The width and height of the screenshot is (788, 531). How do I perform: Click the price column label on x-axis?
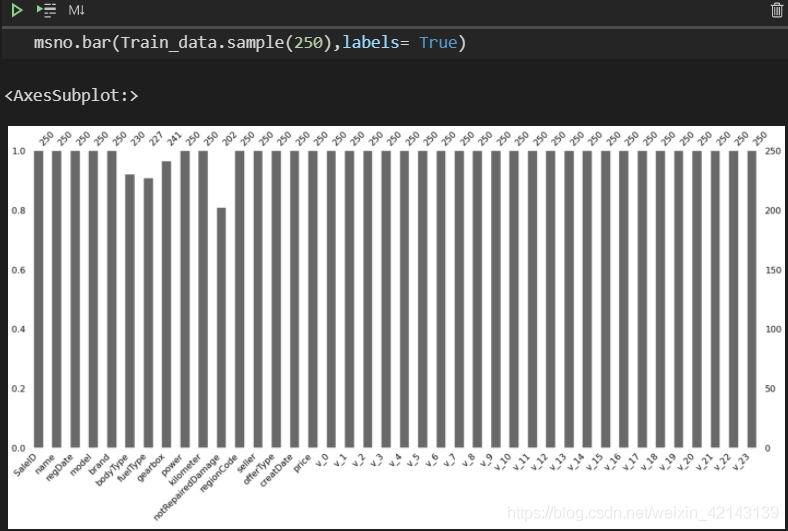click(304, 467)
